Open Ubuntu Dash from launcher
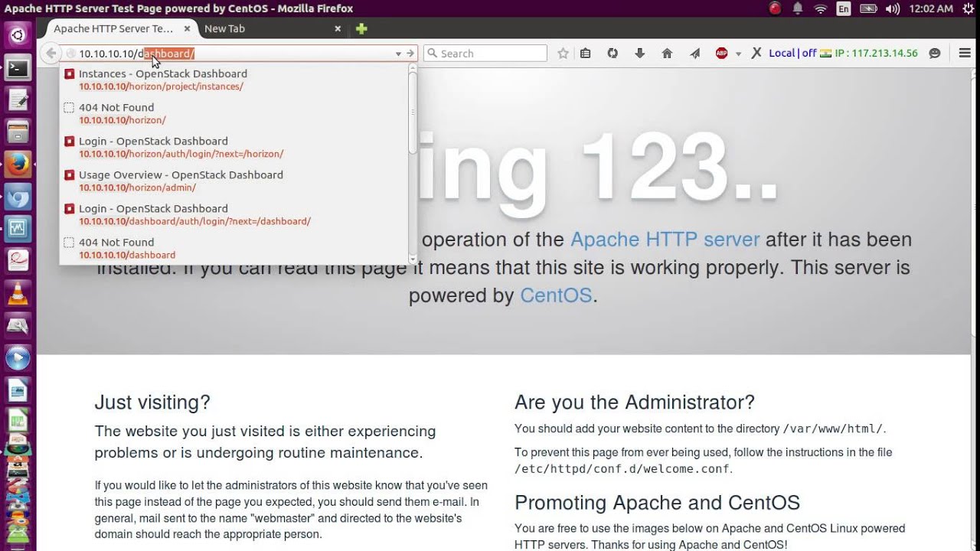 click(18, 34)
